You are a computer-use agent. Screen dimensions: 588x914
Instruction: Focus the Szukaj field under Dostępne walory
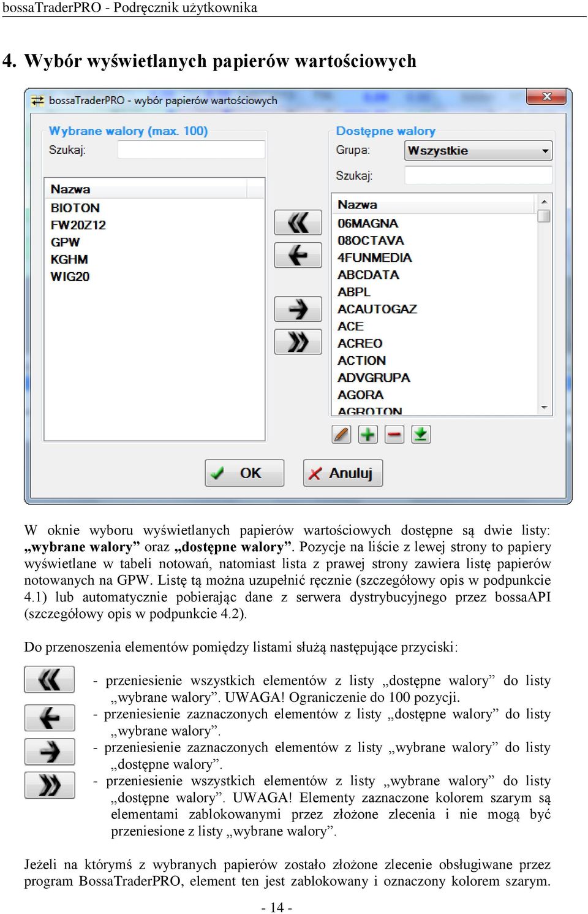coord(478,175)
